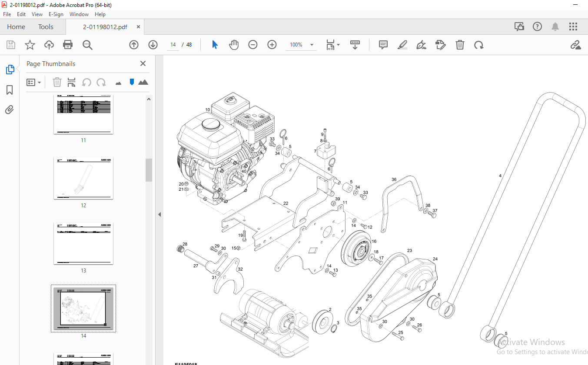
Task: Collapse the navigation pane arrow
Action: 159,214
